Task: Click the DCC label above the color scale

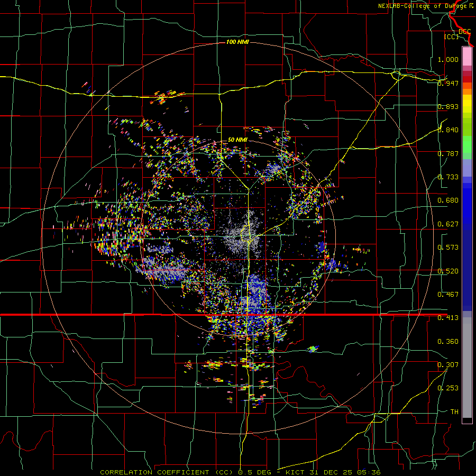Action: pos(464,32)
